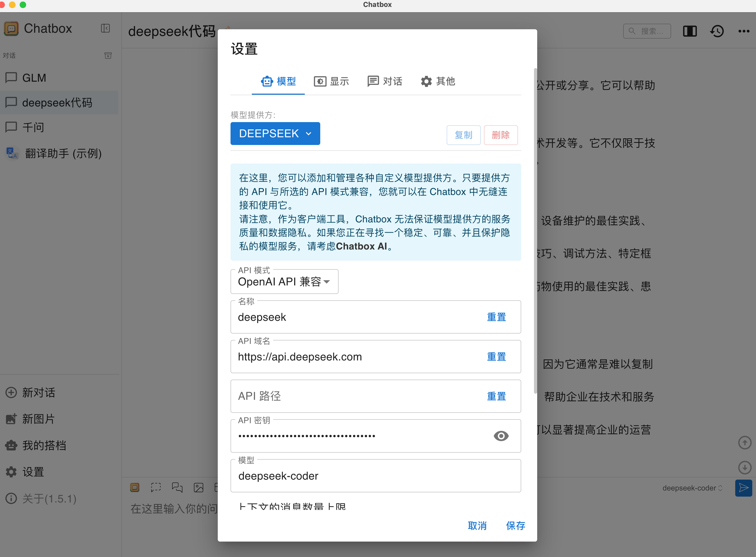Viewport: 756px width, 557px height.
Task: Click the chat bubbles icon in the input toolbar
Action: (177, 487)
